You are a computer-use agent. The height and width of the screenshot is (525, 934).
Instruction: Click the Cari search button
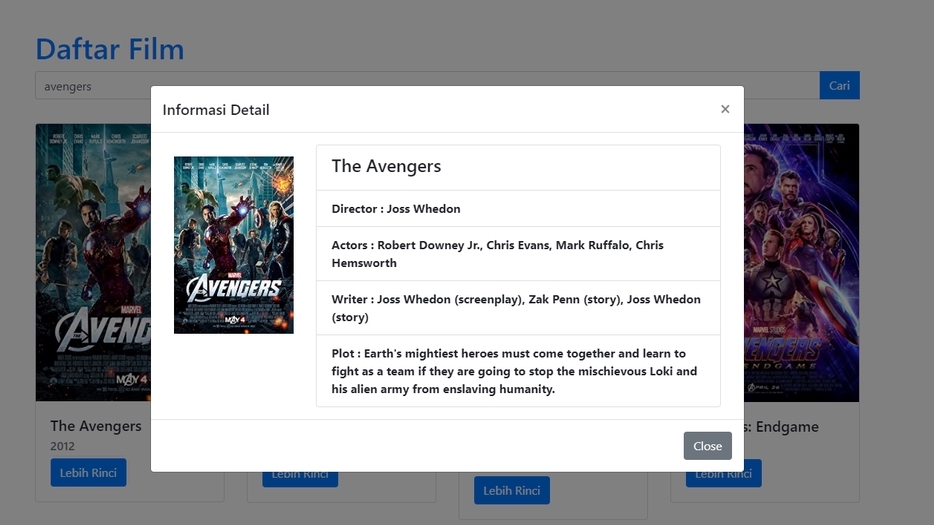(839, 85)
